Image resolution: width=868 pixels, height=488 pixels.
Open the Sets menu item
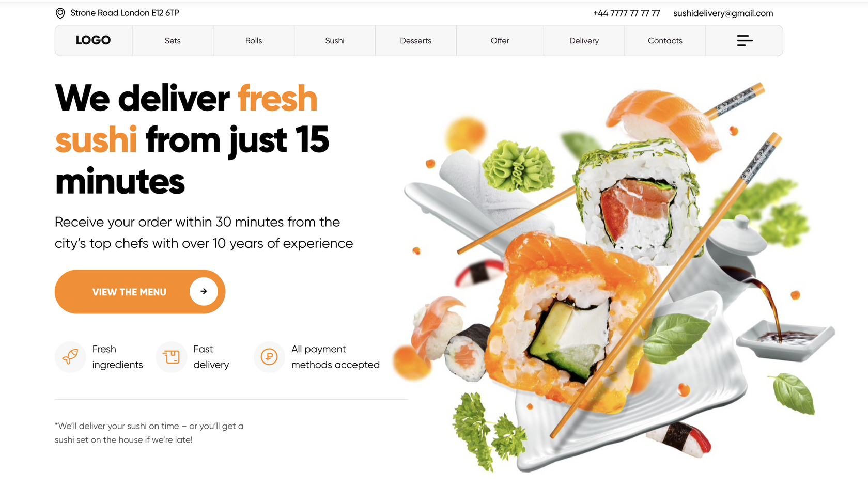tap(173, 41)
